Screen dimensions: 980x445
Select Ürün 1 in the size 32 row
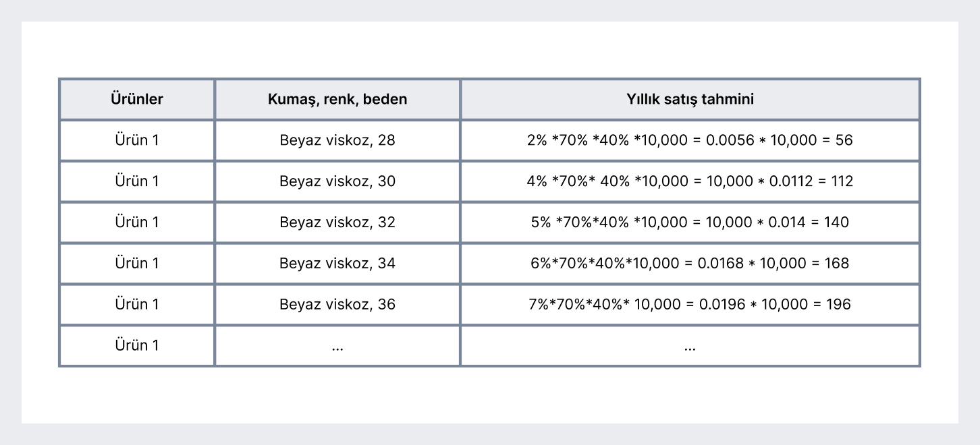137,222
